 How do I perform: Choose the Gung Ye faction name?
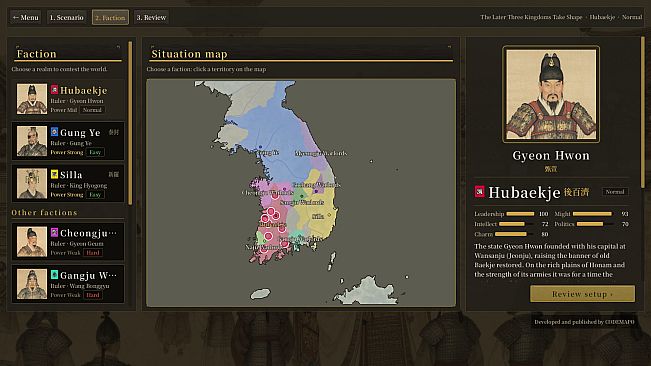(x=80, y=133)
